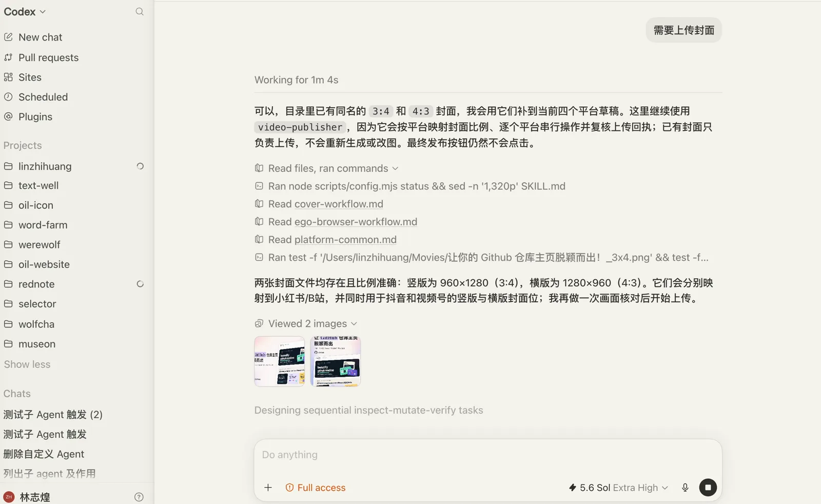
Task: Stop the running task button
Action: (x=708, y=488)
